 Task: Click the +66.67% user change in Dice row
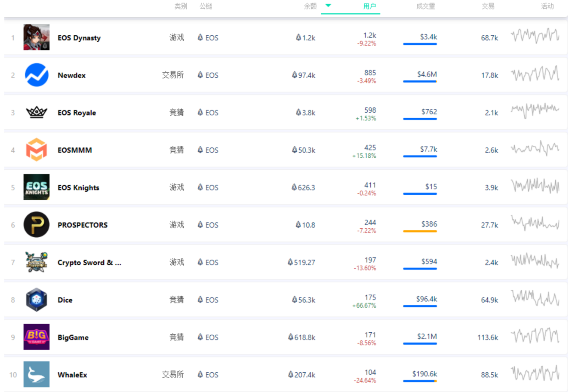click(x=364, y=306)
